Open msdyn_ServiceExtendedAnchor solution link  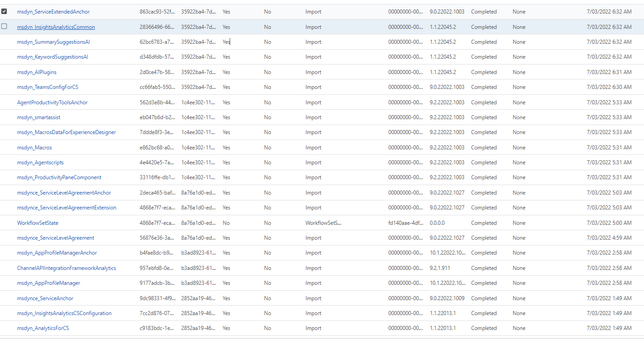pos(53,12)
